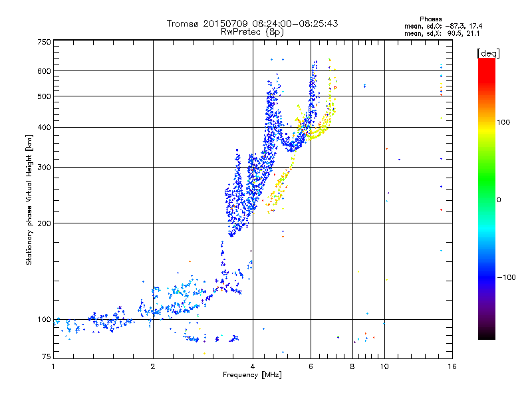Click the '10' frequency tick label
532x399 pixels.
click(384, 366)
